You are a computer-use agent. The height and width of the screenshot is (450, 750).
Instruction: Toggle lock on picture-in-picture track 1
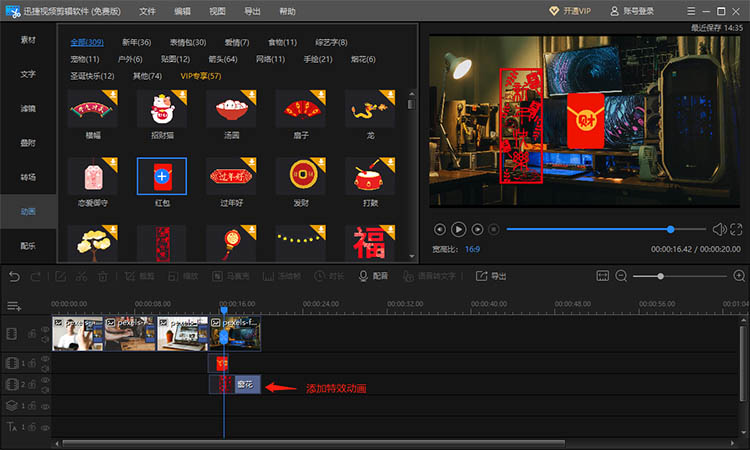[x=32, y=363]
